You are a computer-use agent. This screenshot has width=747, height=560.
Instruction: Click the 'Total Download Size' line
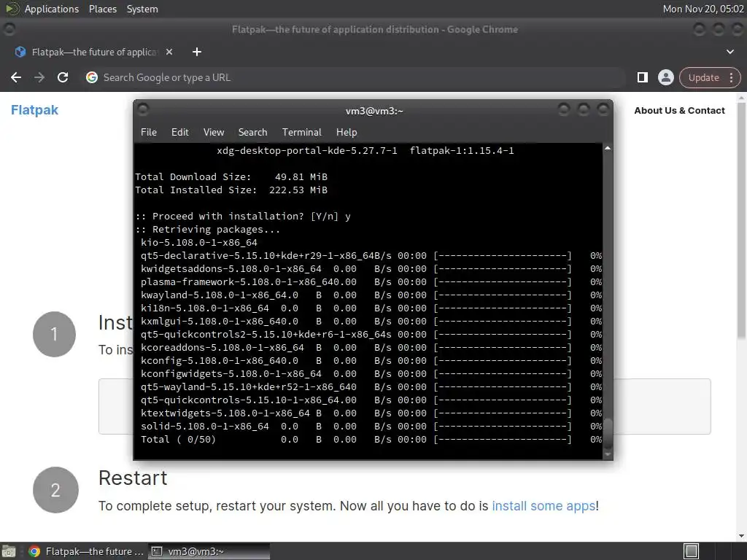pyautogui.click(x=231, y=176)
